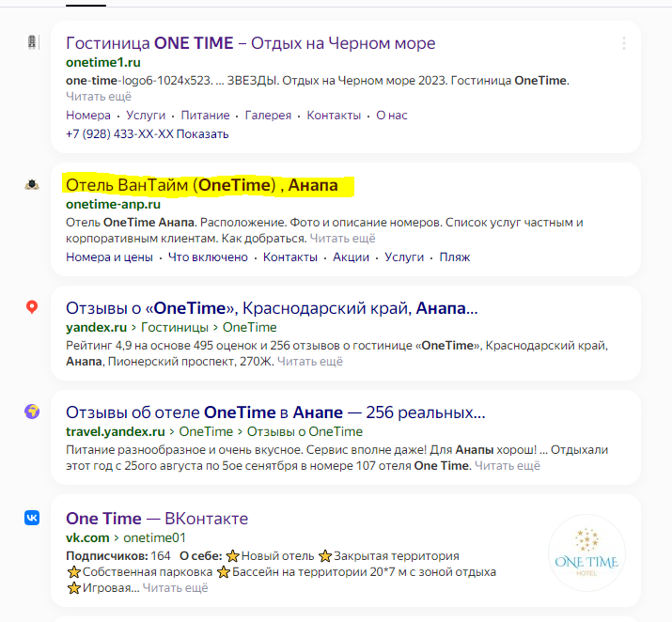Open the One Time Hotel logo thumbnail
Image resolution: width=672 pixels, height=622 pixels.
coord(586,552)
